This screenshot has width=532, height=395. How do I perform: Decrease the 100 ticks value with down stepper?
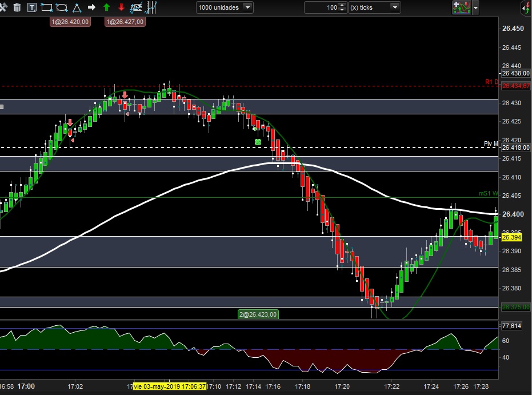(x=342, y=10)
